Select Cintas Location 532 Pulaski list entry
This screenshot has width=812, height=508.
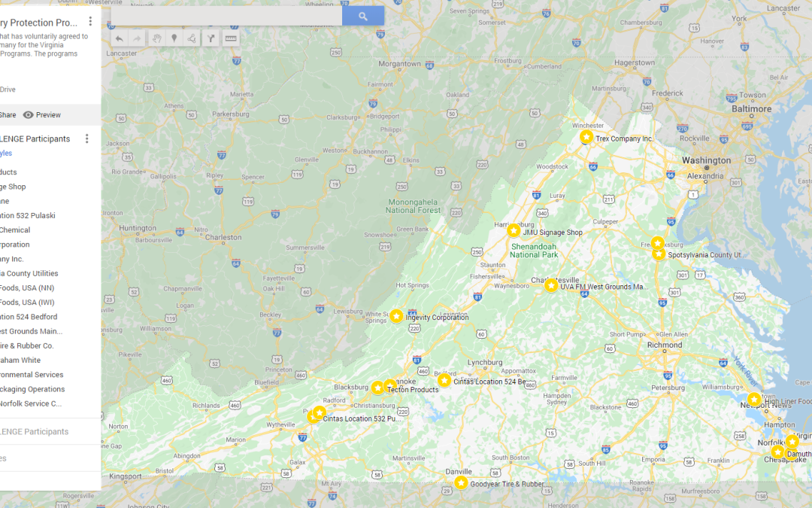point(28,216)
